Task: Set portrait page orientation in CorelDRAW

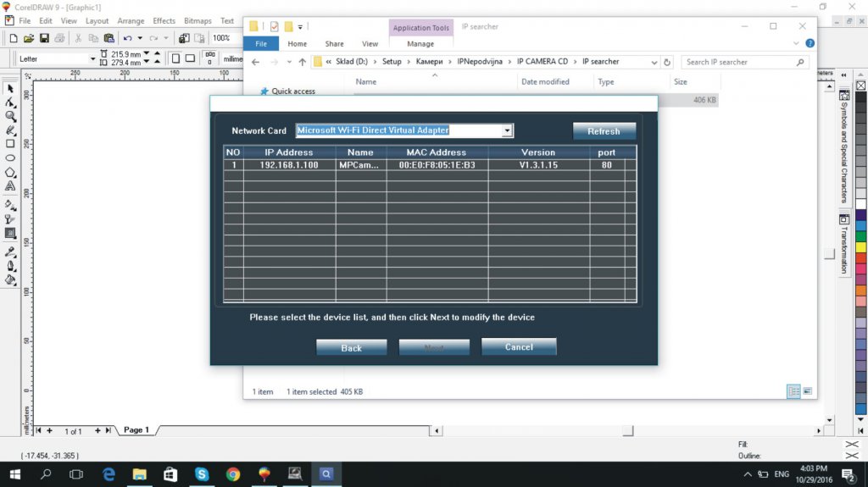Action: click(x=175, y=58)
